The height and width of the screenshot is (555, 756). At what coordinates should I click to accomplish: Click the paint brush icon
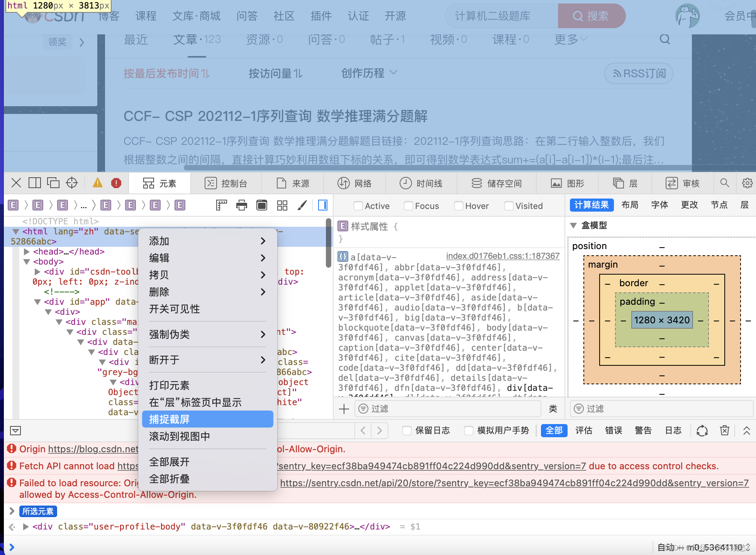[302, 205]
